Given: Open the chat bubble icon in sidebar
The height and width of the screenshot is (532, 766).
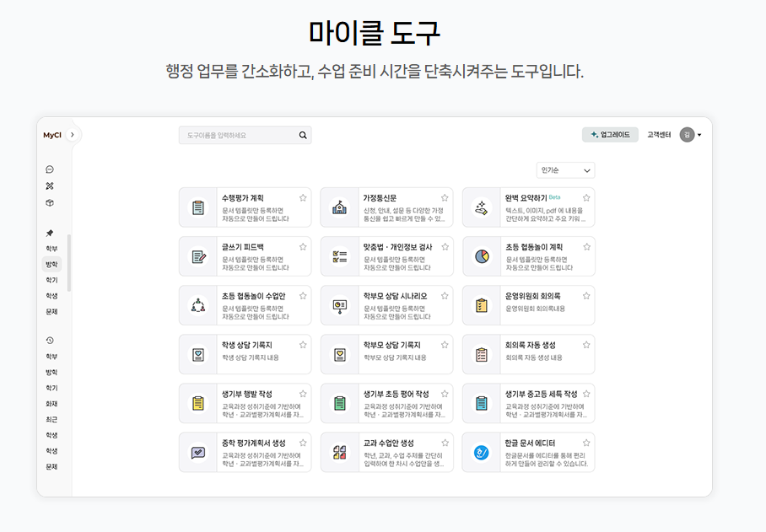Looking at the screenshot, I should [x=50, y=169].
